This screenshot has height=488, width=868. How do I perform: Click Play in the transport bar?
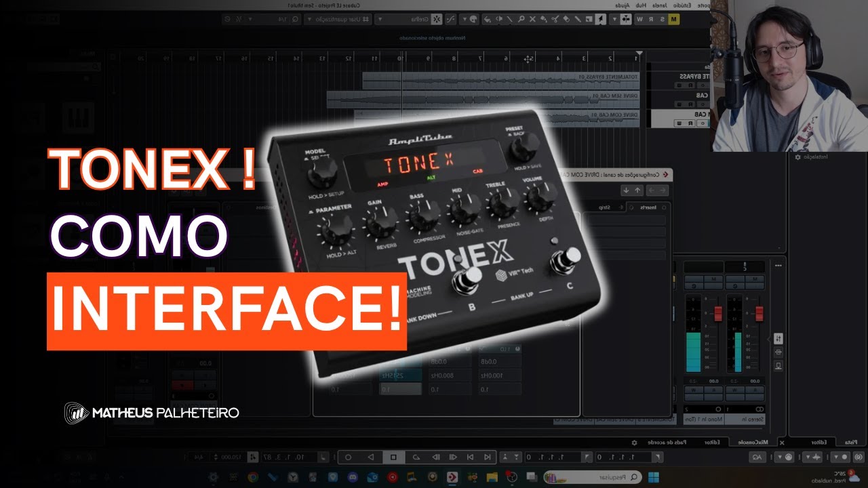tap(370, 457)
